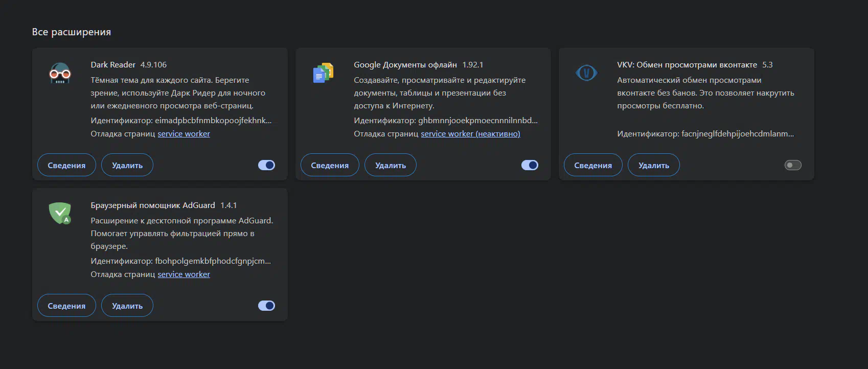This screenshot has height=369, width=868.
Task: Click version number 1.92.1
Action: tap(473, 65)
